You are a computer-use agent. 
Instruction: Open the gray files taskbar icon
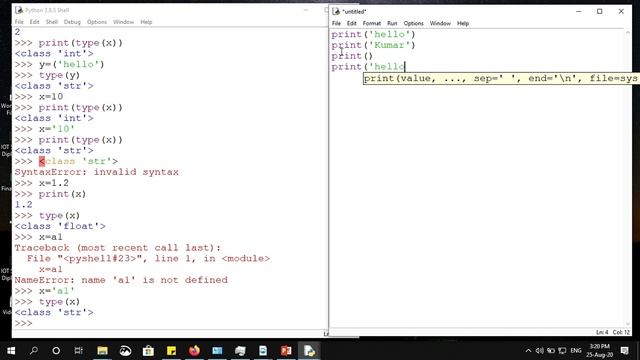click(240, 351)
